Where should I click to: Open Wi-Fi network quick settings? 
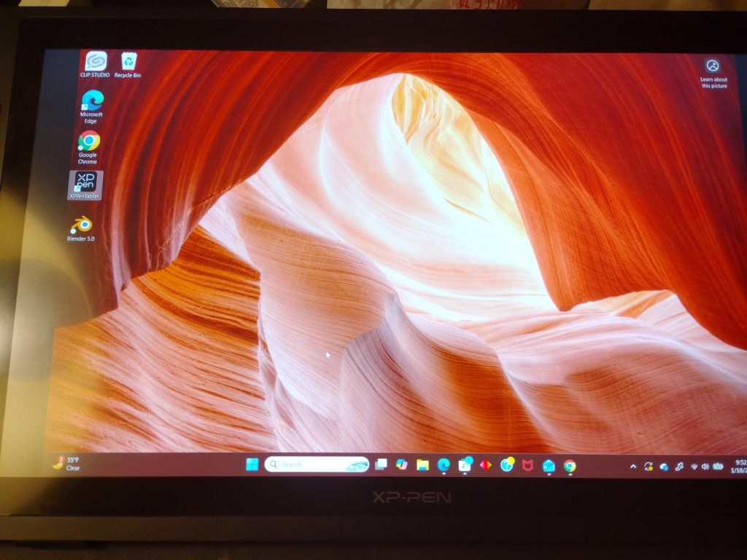click(x=694, y=466)
